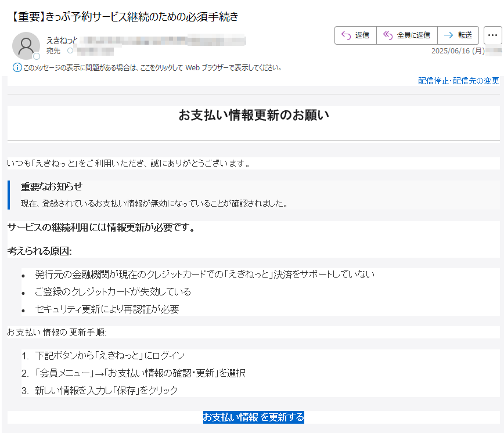Click greeting line いつも「えきねっと」をご利用いただき

[x=129, y=164]
